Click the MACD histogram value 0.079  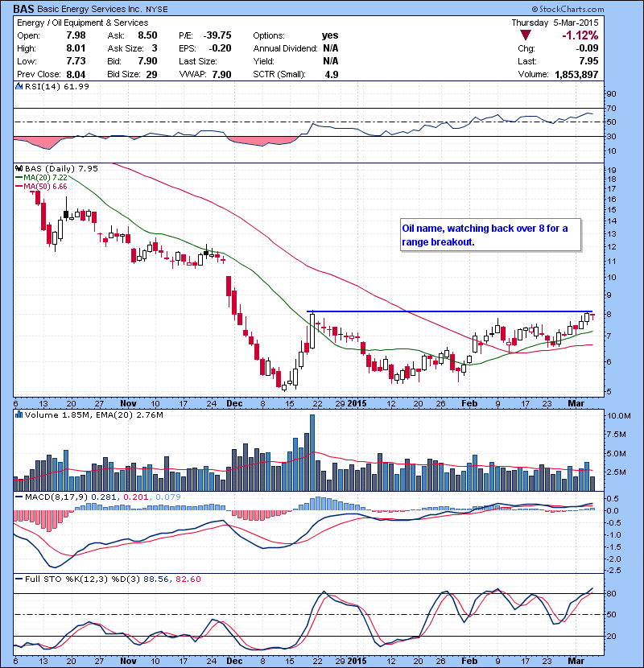[x=168, y=497]
